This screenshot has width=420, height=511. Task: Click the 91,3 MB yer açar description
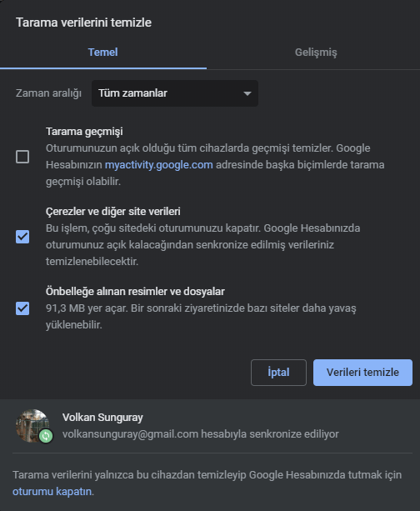201,316
